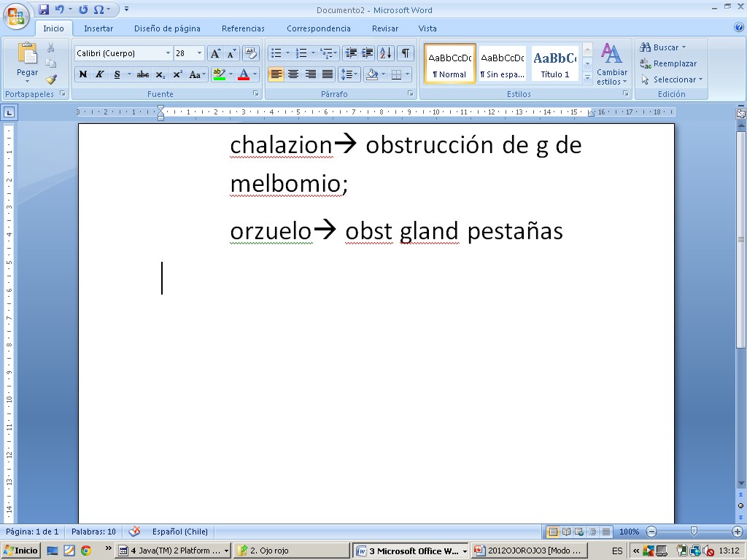Click the Inicio start button in taskbar
This screenshot has height=560, width=747.
coord(21,551)
